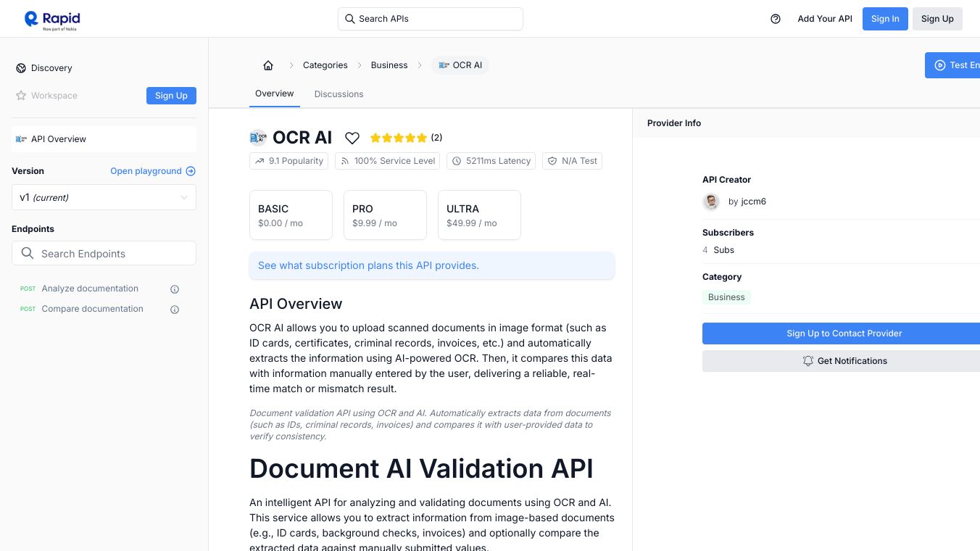Open Workspace in the sidebar
This screenshot has width=980, height=551.
pos(54,96)
